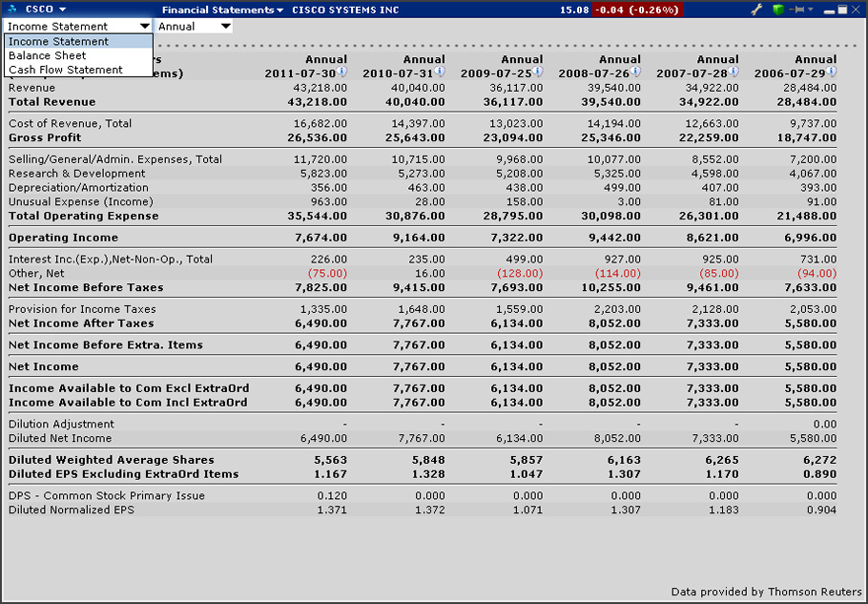Image resolution: width=868 pixels, height=604 pixels.
Task: Show info for the 2007-07-28 column
Action: click(x=734, y=72)
